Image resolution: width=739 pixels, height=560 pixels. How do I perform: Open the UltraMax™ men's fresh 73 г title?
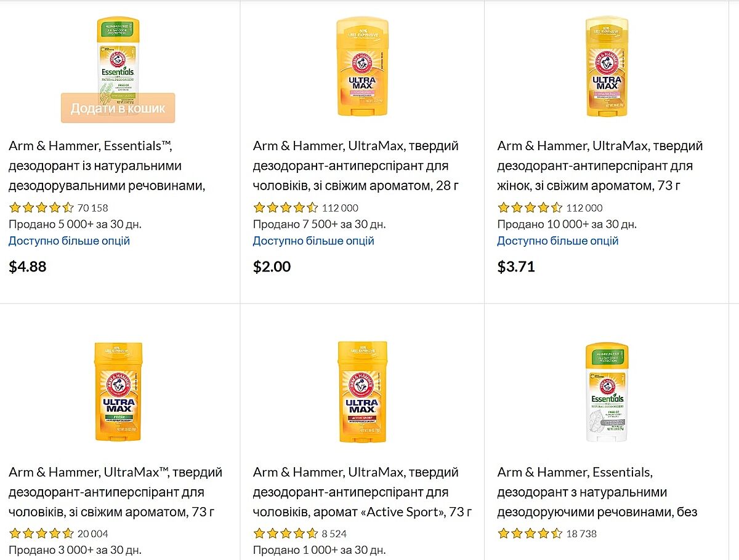pyautogui.click(x=115, y=492)
